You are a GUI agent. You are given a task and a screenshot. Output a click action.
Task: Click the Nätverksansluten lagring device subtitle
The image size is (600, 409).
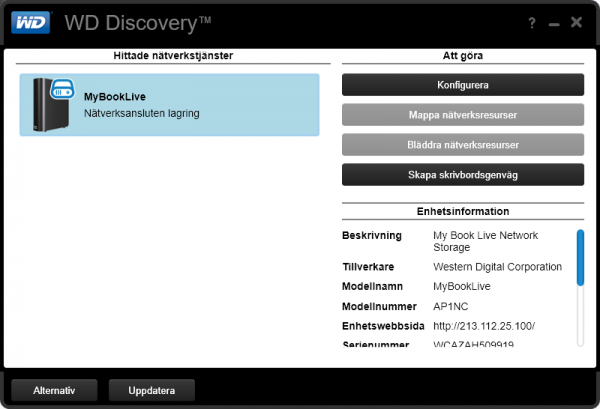[x=141, y=114]
